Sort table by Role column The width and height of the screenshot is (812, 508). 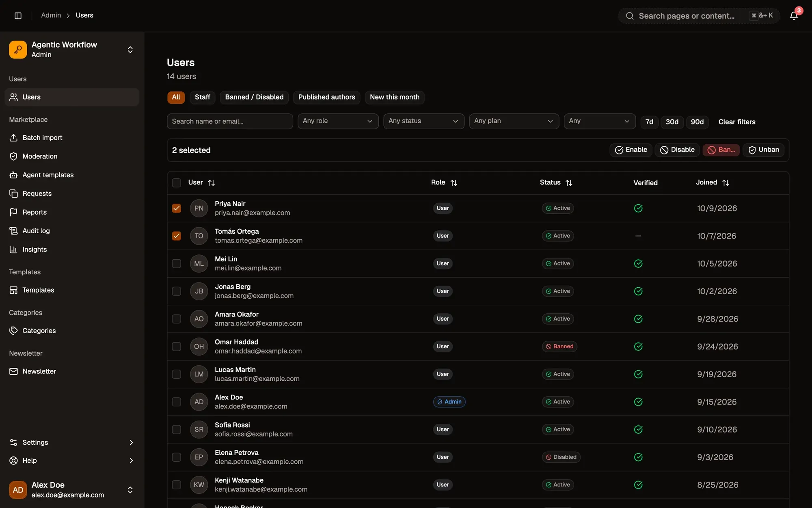[444, 183]
